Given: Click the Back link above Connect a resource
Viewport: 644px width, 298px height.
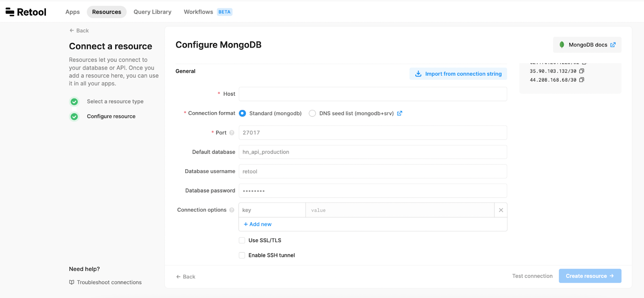Looking at the screenshot, I should (79, 31).
